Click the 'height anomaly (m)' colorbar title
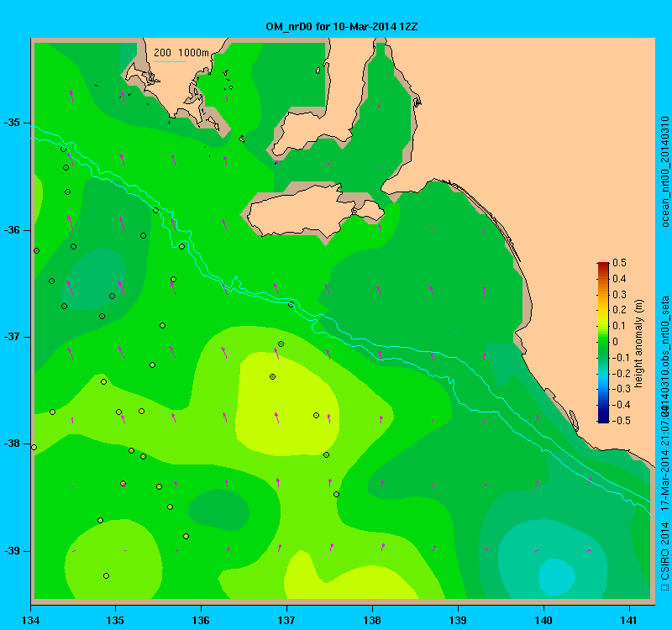Screen dimensions: 672x630 click(x=639, y=344)
